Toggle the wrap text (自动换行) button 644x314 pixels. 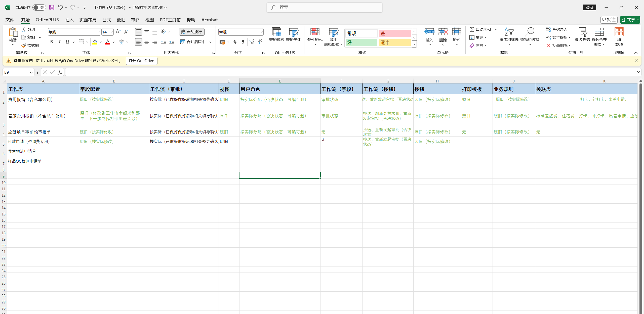tap(192, 32)
